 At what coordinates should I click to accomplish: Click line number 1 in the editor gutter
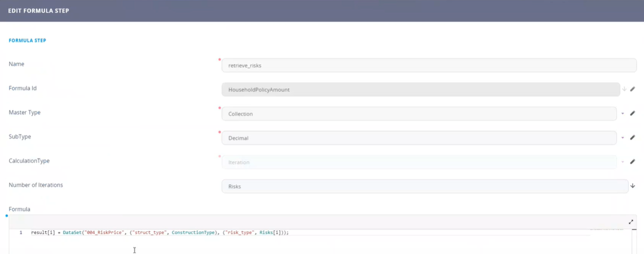[x=21, y=232]
